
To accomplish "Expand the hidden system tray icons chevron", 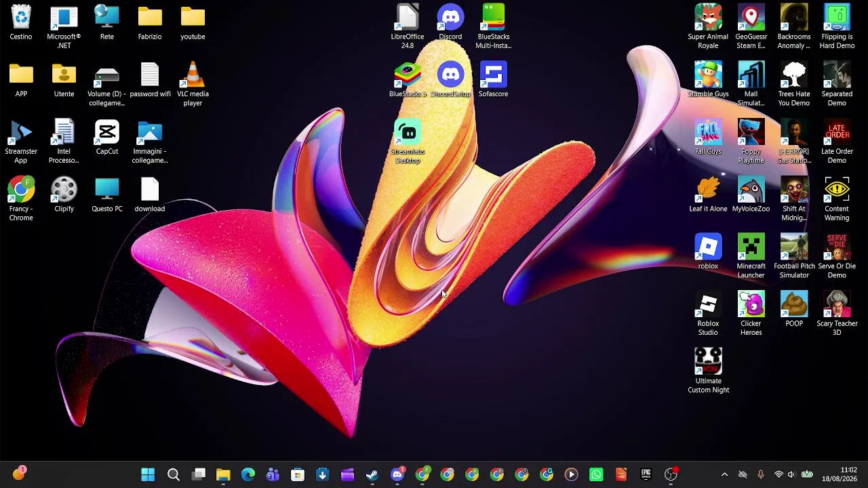I will pos(724,474).
